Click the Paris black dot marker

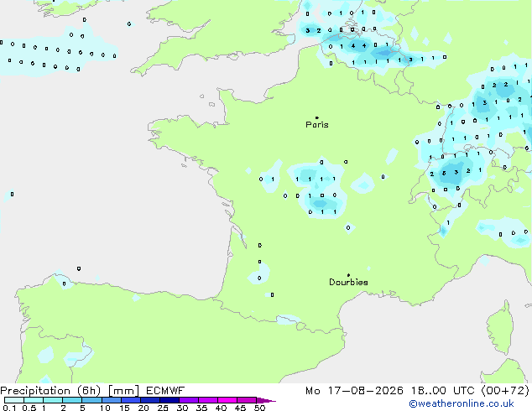(317, 117)
